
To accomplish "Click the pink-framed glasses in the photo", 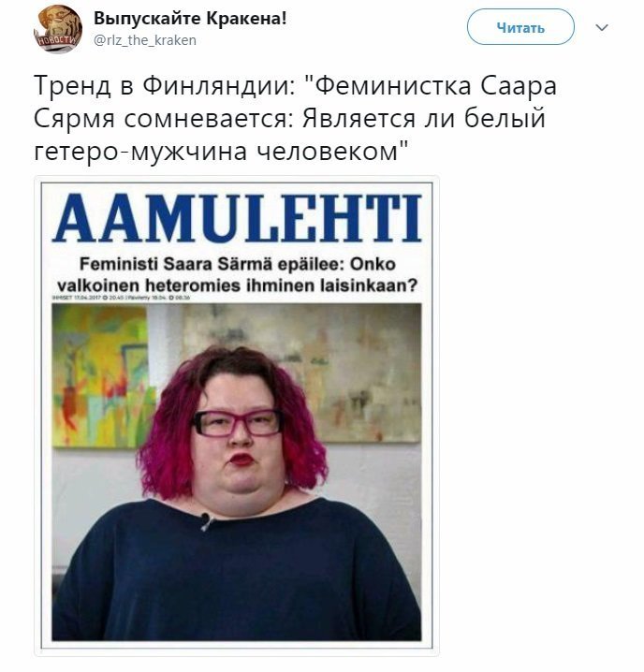I will coord(237,423).
